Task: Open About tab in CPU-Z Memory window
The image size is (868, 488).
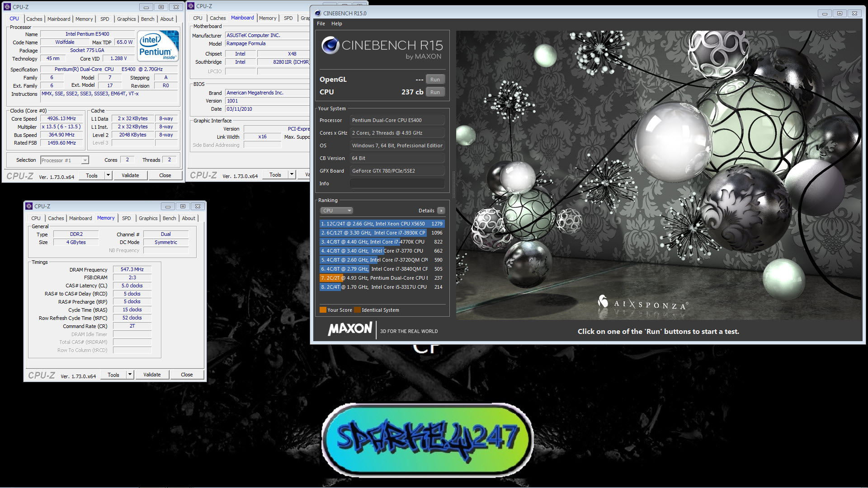Action: point(189,218)
